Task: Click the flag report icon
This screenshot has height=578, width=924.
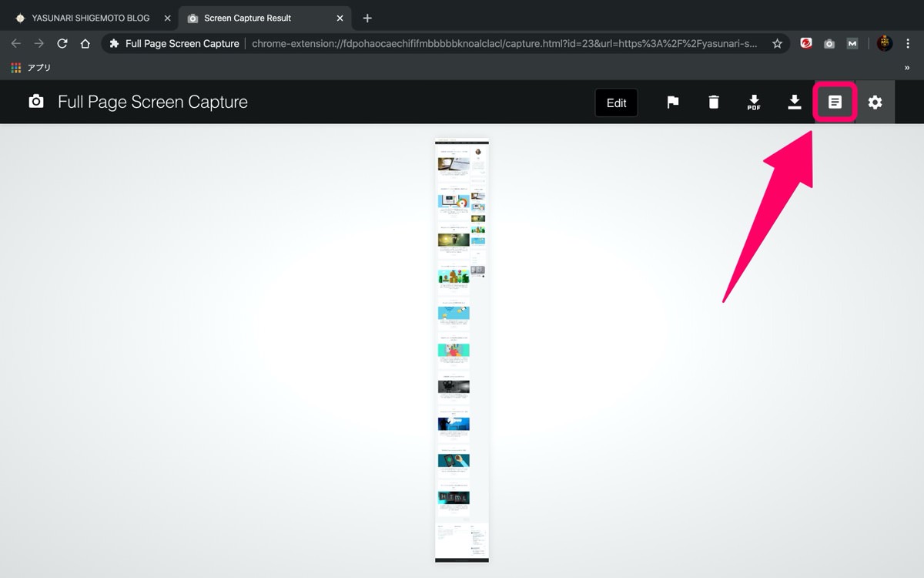Action: pyautogui.click(x=673, y=102)
